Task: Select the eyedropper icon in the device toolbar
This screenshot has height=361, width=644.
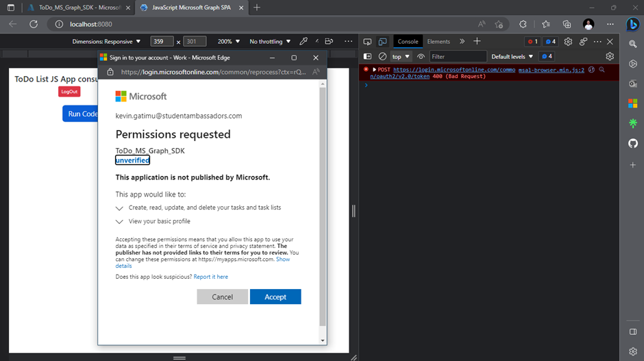Action: (303, 41)
